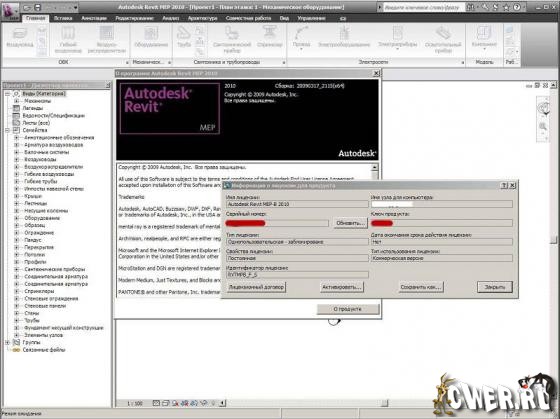This screenshot has width=560, height=419.
Task: Click the Идентификатор лицензии field
Action: click(x=297, y=275)
